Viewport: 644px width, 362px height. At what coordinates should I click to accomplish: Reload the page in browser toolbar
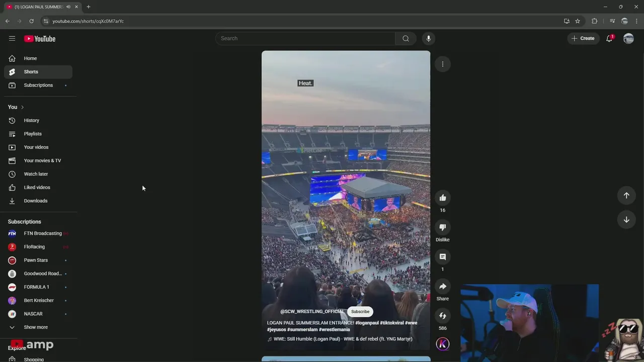tap(31, 21)
